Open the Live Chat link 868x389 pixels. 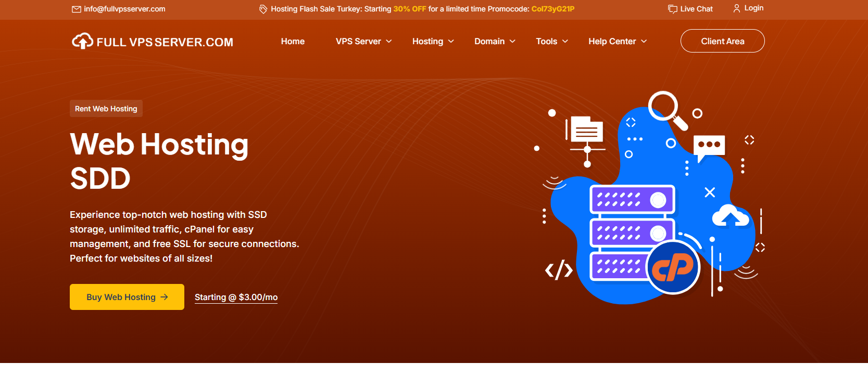[696, 9]
